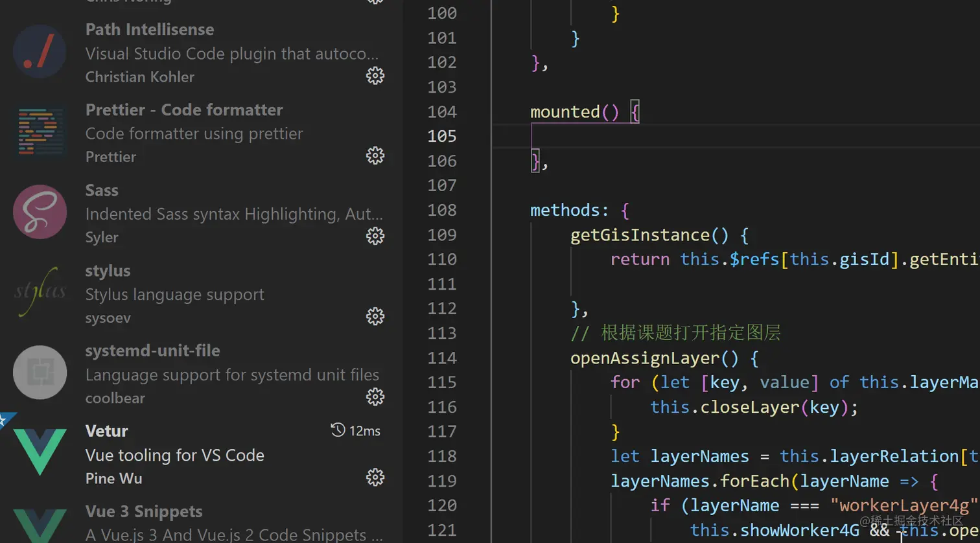Click the Path Intellisense extension logo
The image size is (980, 543).
40,52
